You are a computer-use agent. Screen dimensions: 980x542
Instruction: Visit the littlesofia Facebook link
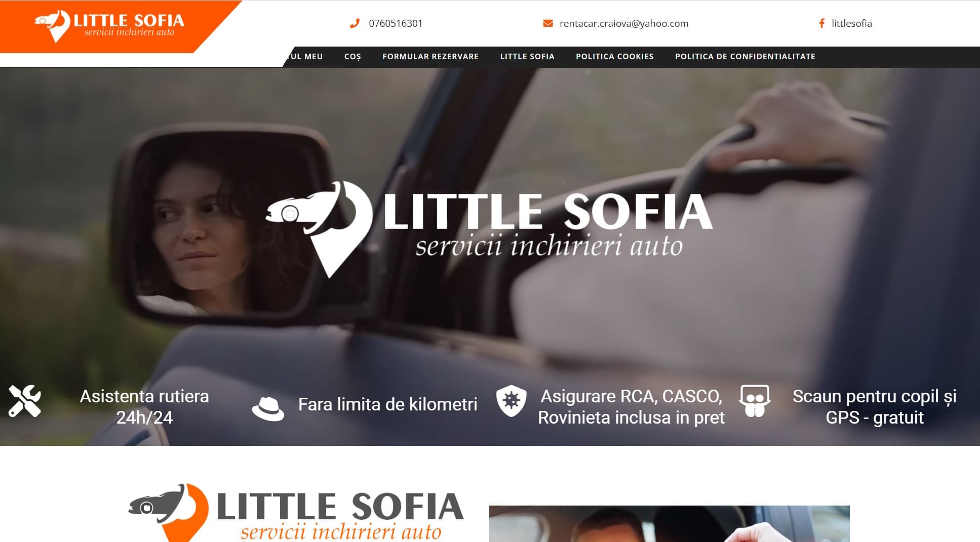852,23
